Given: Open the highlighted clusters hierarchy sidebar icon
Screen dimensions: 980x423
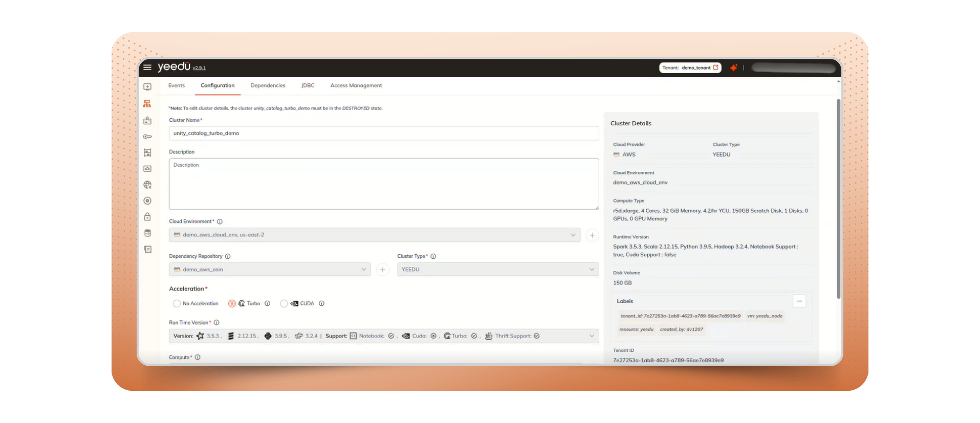Looking at the screenshot, I should [x=147, y=104].
